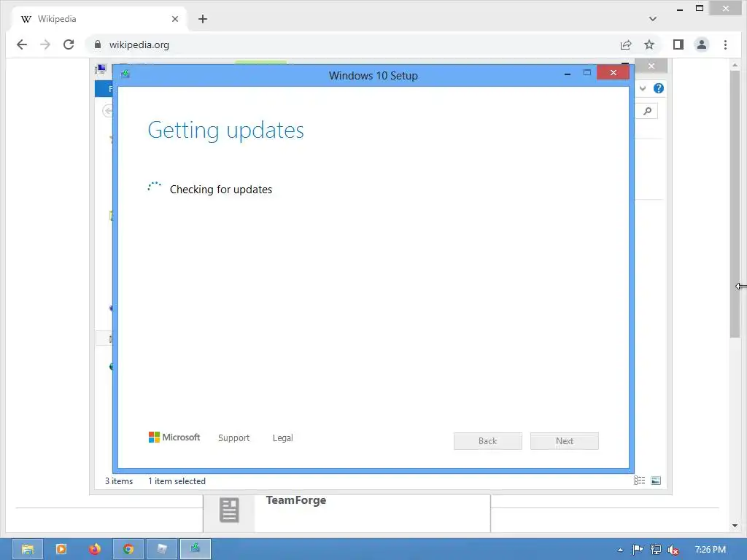This screenshot has width=747, height=560.
Task: Close the File Explorer window behind Setup
Action: coord(651,66)
